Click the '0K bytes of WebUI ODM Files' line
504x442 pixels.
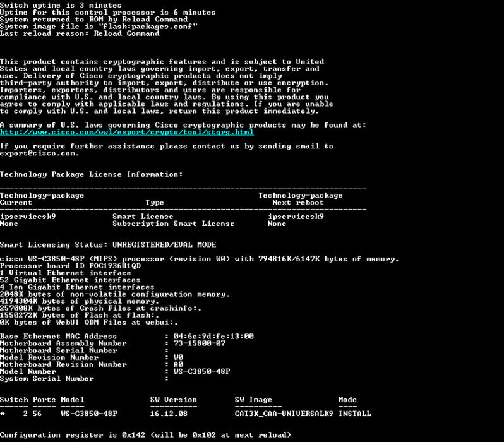tap(89, 323)
